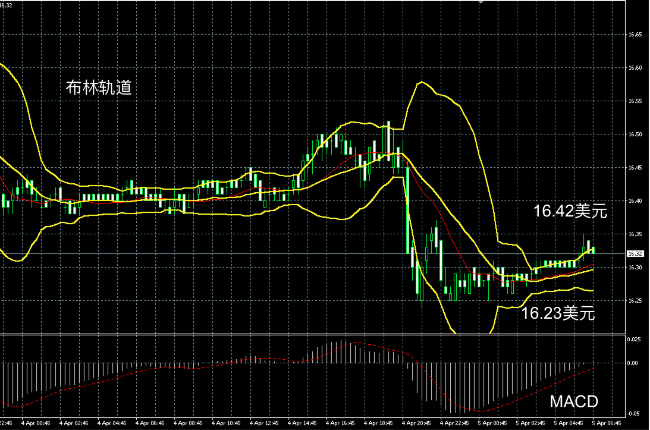
Task: Click the 16.40 price axis label
Action: 634,200
